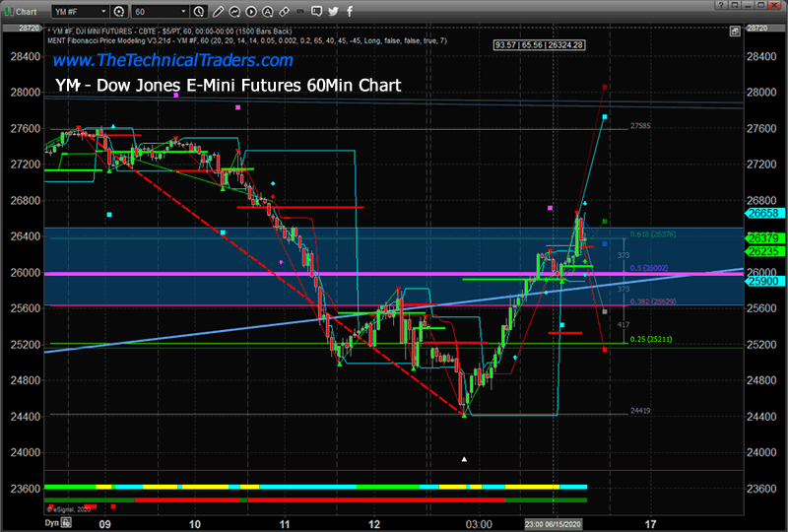Open the help question mark button
788x532 pixels.
click(x=721, y=5)
